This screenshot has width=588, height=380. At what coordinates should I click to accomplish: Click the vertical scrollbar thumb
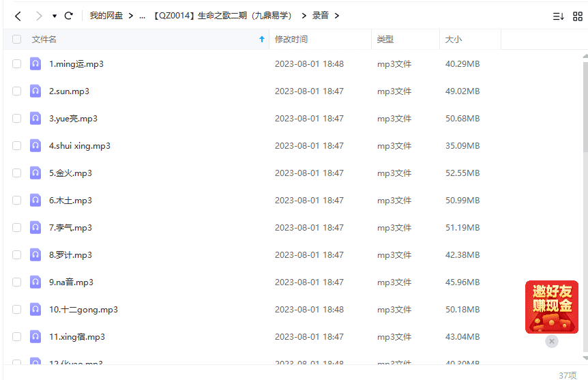585,107
